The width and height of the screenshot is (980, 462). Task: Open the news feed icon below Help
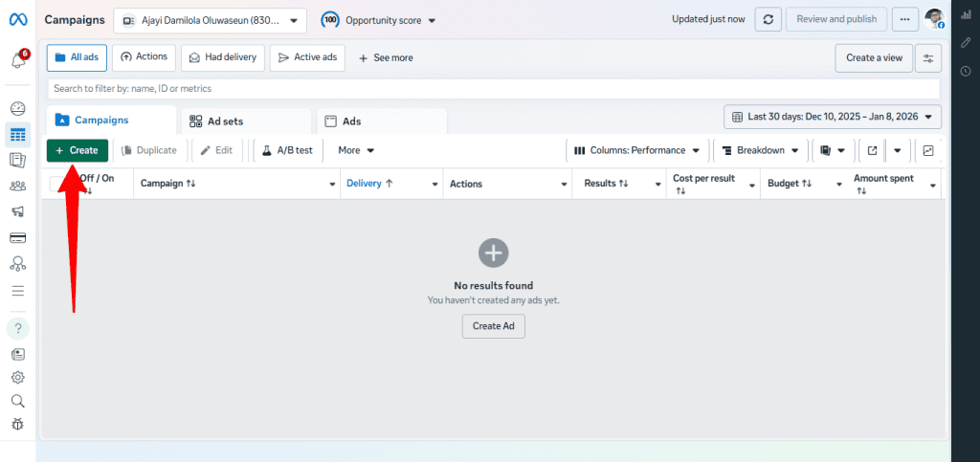click(x=18, y=355)
